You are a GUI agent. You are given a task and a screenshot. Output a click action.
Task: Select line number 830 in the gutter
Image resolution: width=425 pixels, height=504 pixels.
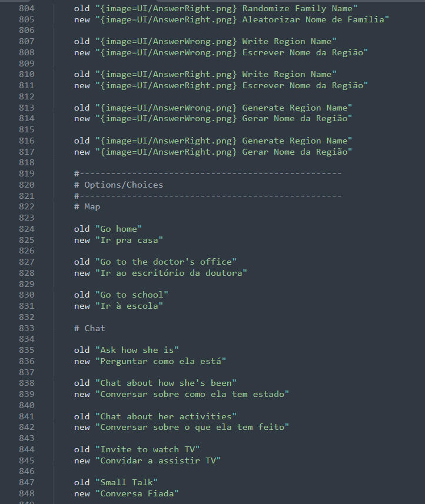(26, 295)
